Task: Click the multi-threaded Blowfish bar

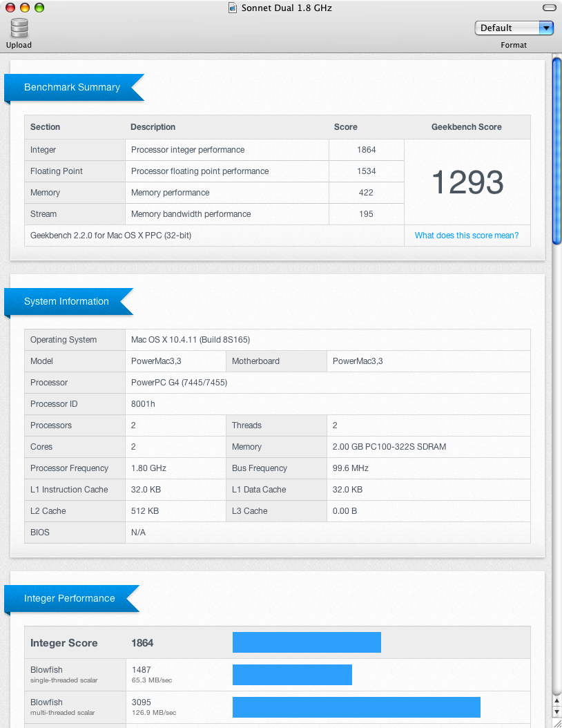Action: coord(356,707)
